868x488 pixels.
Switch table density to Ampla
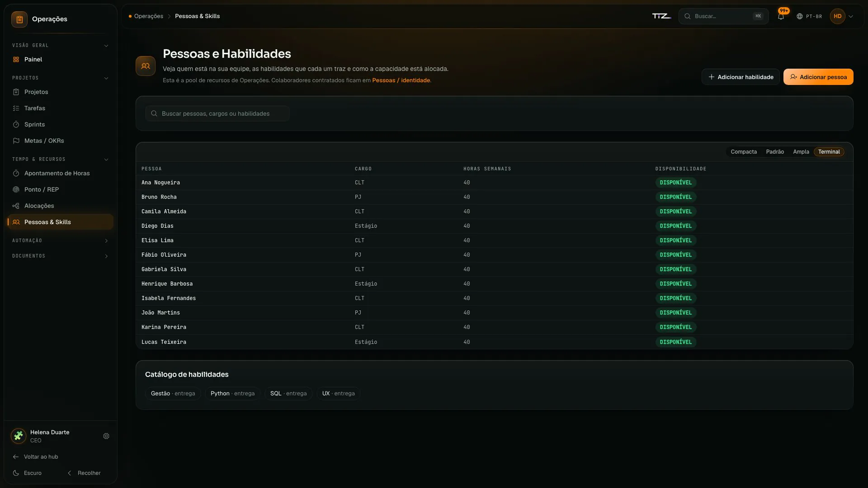click(801, 152)
